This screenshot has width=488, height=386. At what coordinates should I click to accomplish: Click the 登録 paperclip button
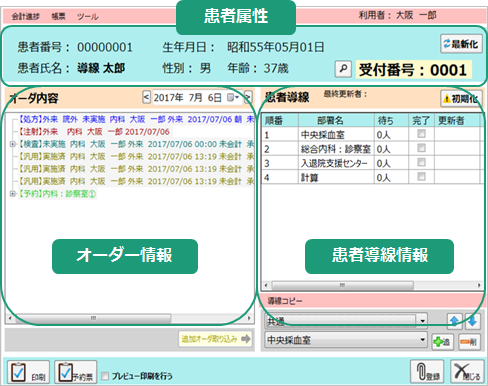point(427,372)
